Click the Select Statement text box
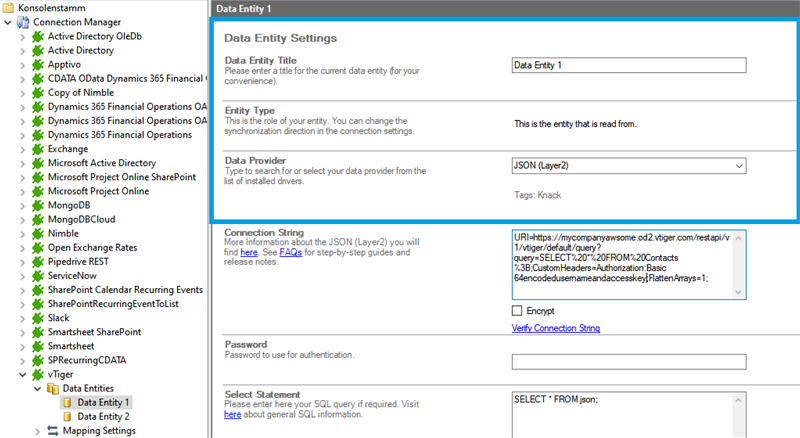The height and width of the screenshot is (438, 800). click(628, 412)
